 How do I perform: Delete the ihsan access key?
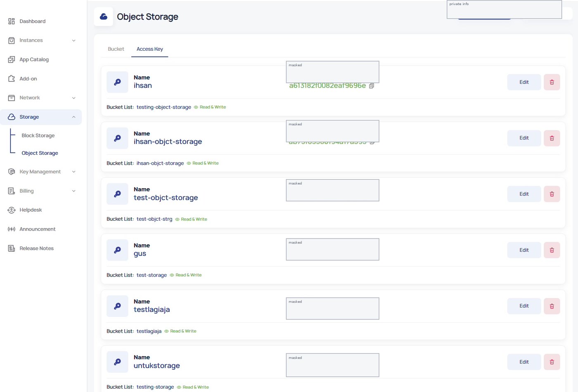552,82
